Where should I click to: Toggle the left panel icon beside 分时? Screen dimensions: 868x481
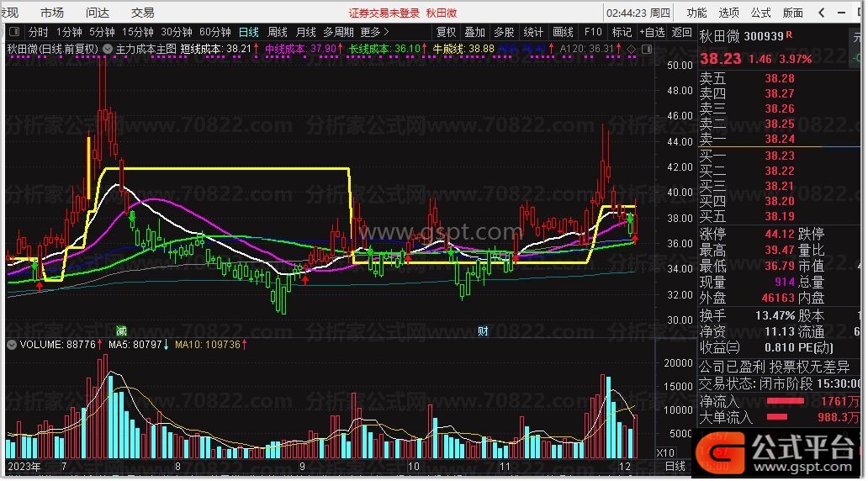(x=15, y=32)
